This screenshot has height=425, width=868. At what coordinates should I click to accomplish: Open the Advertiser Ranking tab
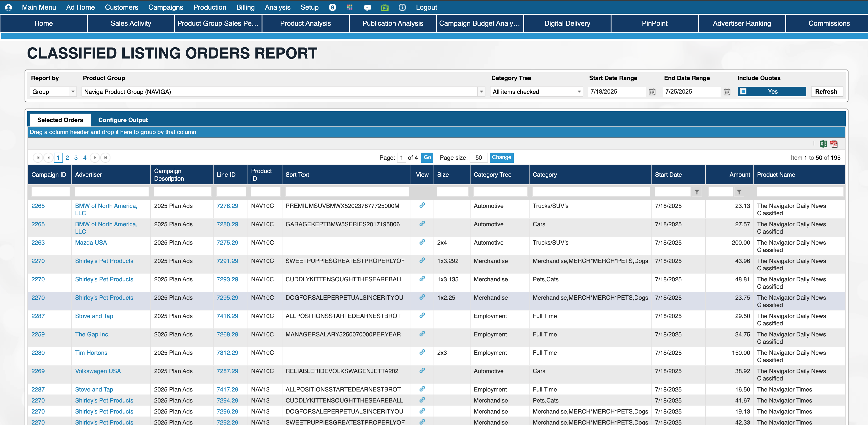(x=742, y=23)
